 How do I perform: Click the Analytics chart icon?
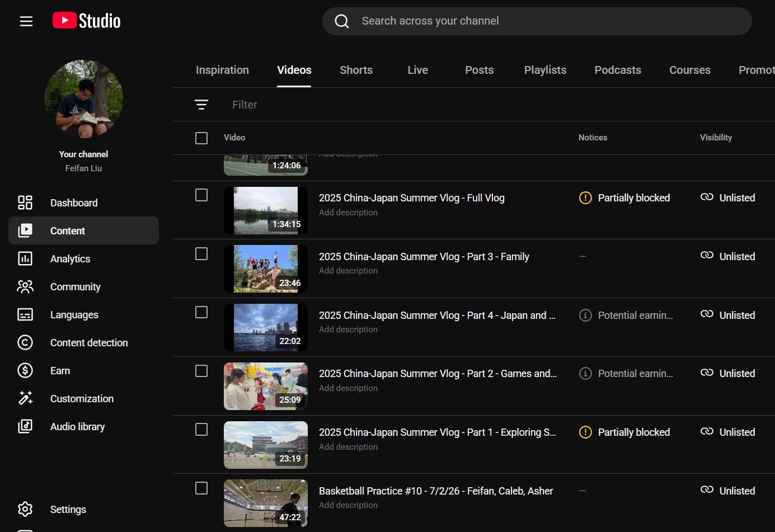(25, 258)
